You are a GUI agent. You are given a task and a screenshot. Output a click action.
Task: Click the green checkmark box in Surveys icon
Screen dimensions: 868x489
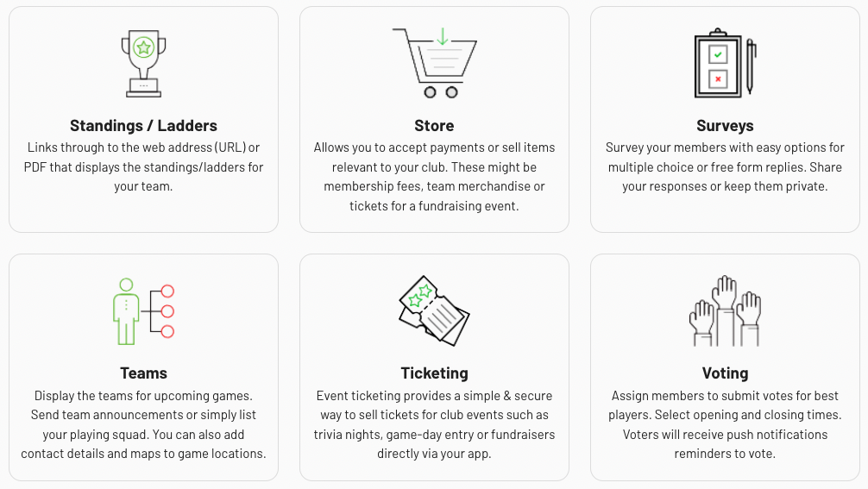[718, 54]
